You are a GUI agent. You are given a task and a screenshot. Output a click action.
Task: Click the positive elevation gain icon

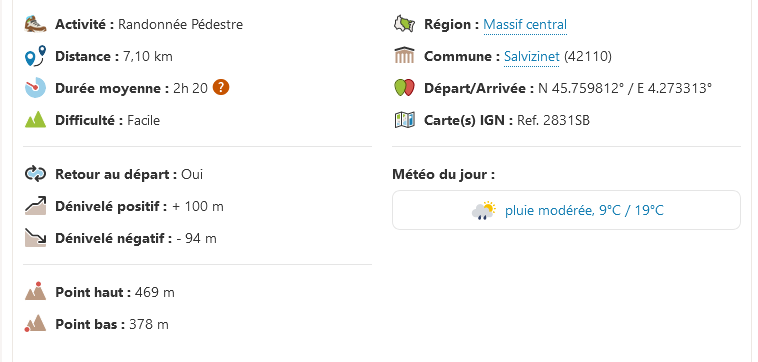(35, 206)
